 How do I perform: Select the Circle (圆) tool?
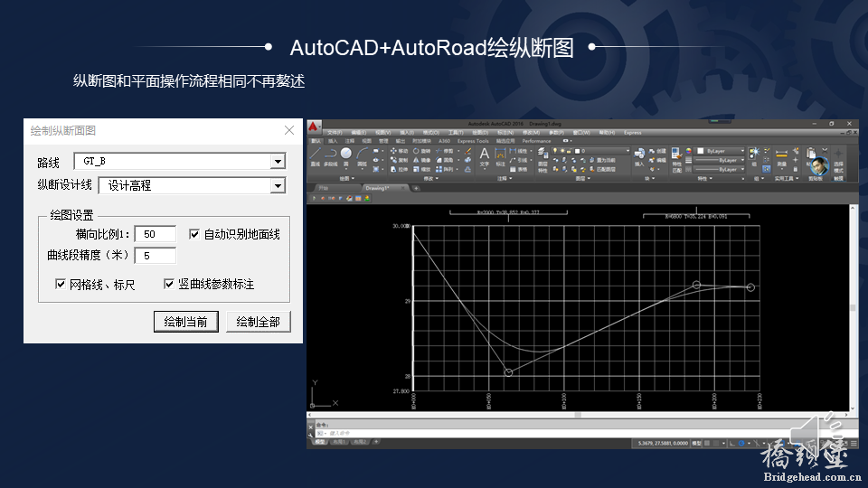click(346, 156)
